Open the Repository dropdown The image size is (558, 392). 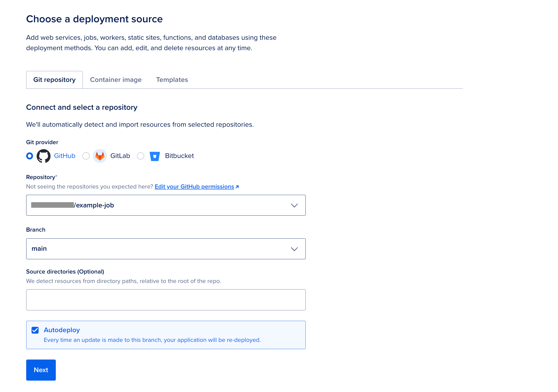166,205
